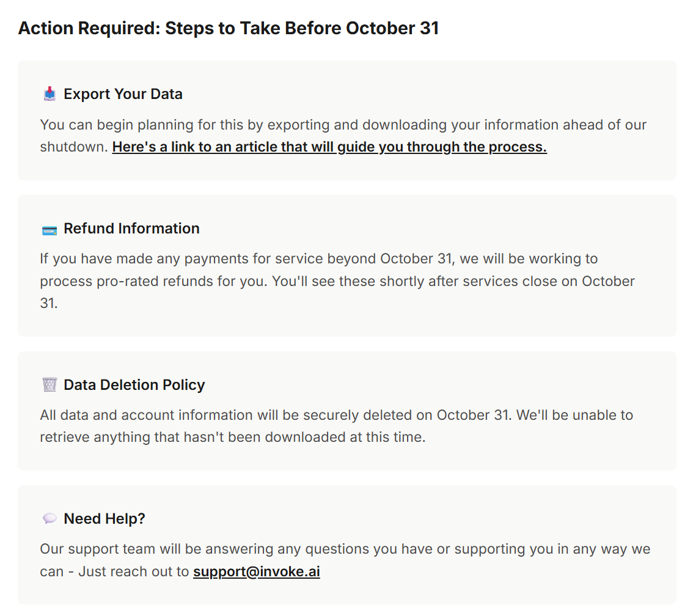Open the export guide article link

click(329, 147)
